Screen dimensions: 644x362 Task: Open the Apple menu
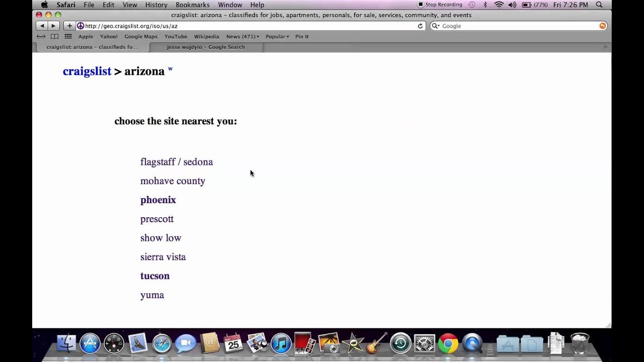tap(44, 5)
